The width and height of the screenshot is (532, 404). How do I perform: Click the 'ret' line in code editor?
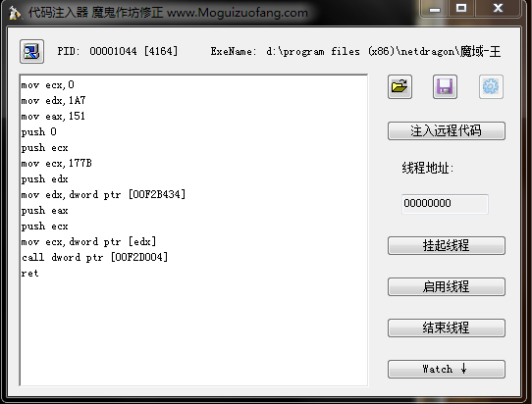[x=29, y=274]
